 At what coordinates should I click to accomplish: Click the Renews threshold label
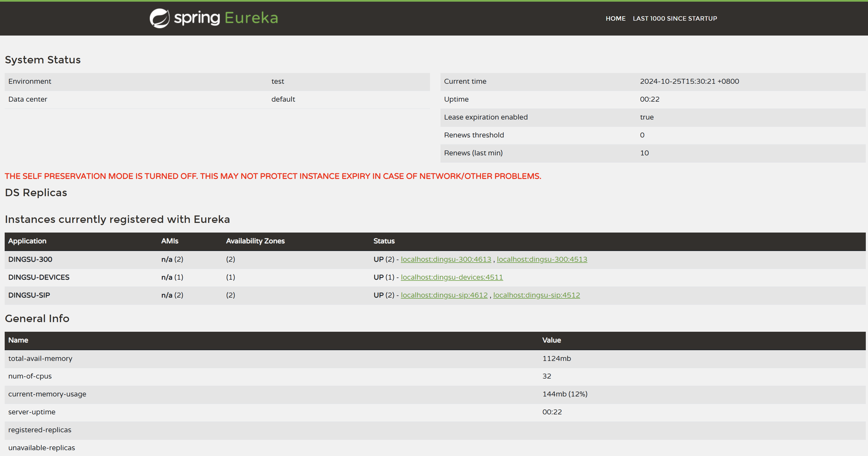474,135
